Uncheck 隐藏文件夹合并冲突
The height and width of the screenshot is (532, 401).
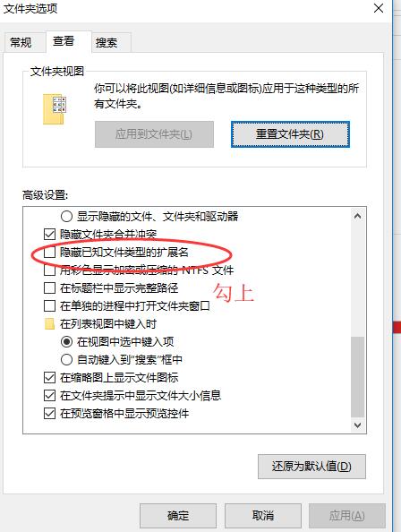[x=49, y=234]
